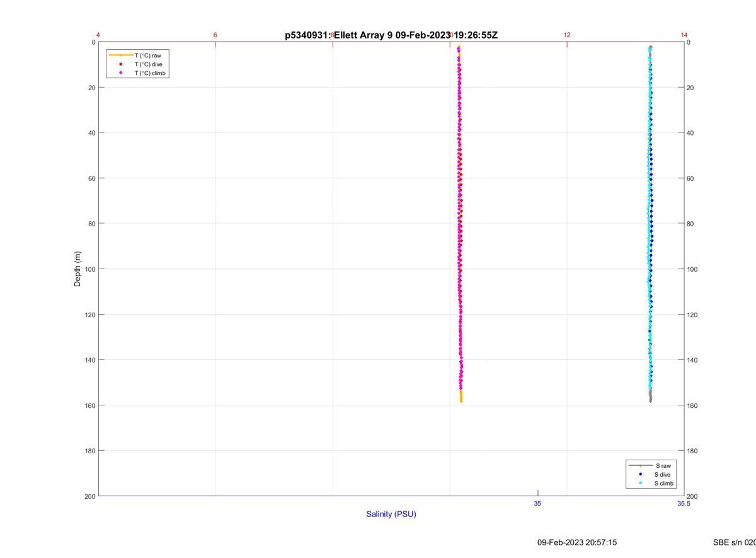
Task: Click the gray line sample for S raw
Action: [x=640, y=465]
